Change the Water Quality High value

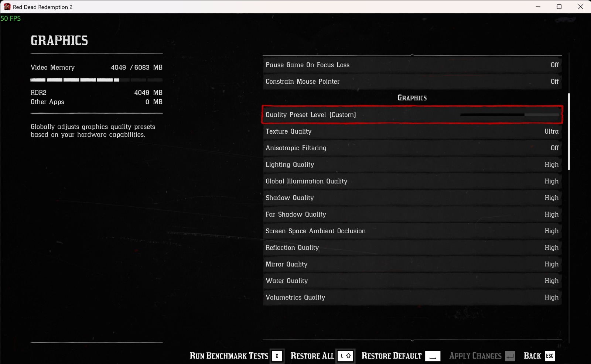pos(551,281)
